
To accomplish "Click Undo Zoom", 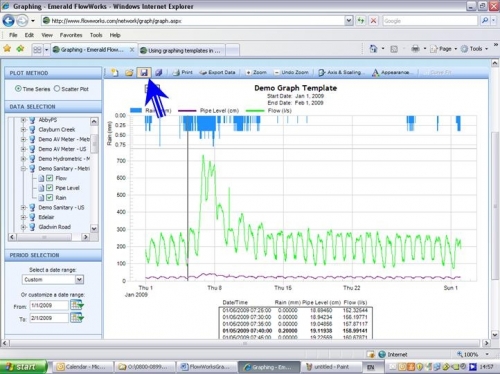I will coord(291,72).
